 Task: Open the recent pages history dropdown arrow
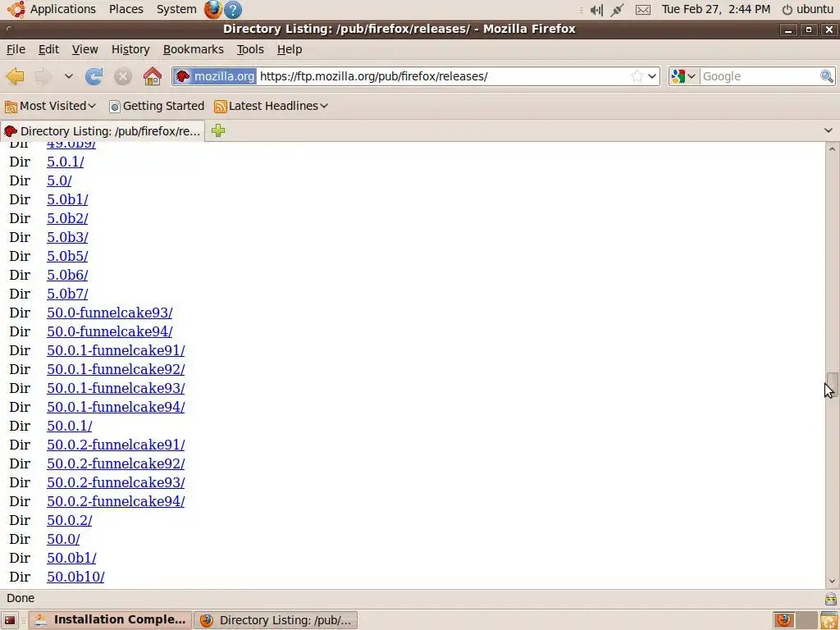coord(69,76)
